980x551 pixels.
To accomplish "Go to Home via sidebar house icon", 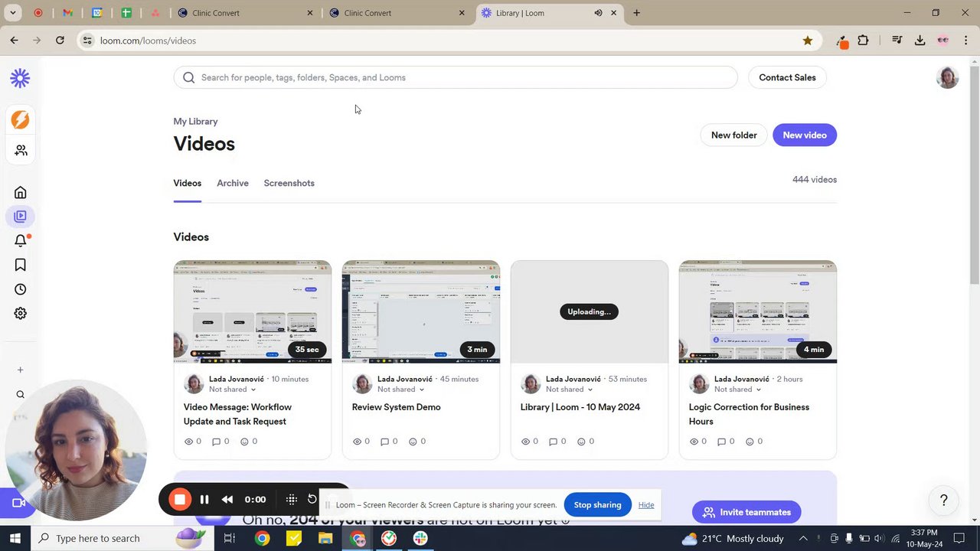I will tap(21, 193).
